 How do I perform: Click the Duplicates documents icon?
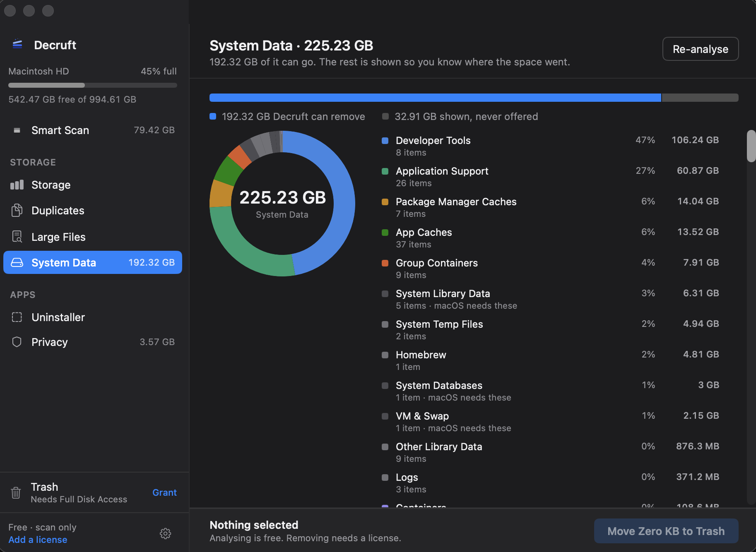click(17, 211)
